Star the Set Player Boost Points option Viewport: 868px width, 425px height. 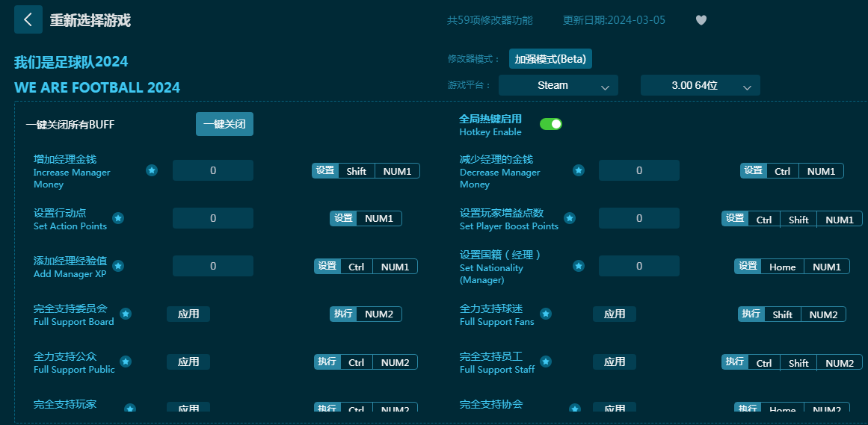[570, 218]
